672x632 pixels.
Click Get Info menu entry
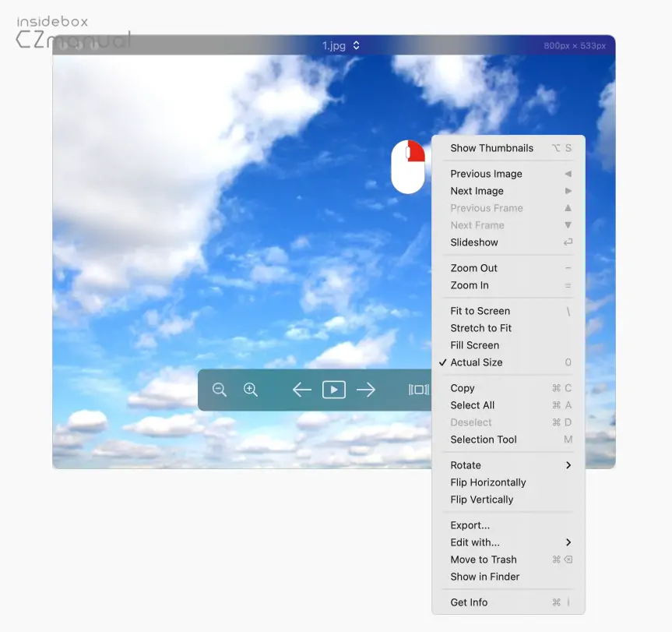tap(469, 602)
